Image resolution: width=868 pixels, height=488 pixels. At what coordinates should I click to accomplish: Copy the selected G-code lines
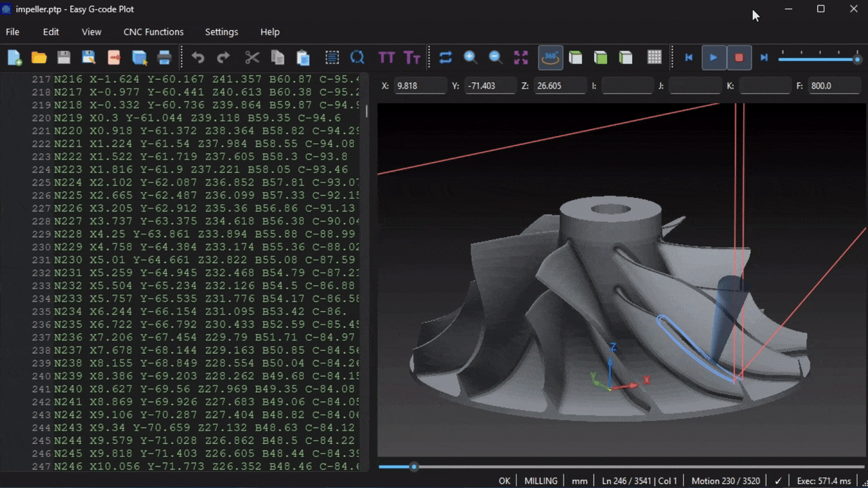[277, 58]
